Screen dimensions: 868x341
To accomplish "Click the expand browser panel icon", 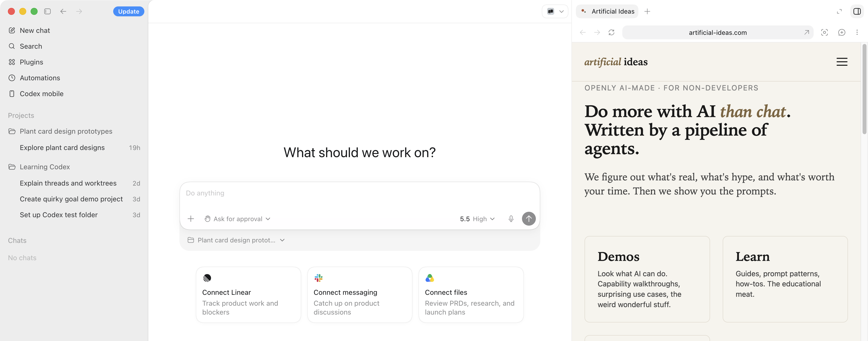I will 839,11.
